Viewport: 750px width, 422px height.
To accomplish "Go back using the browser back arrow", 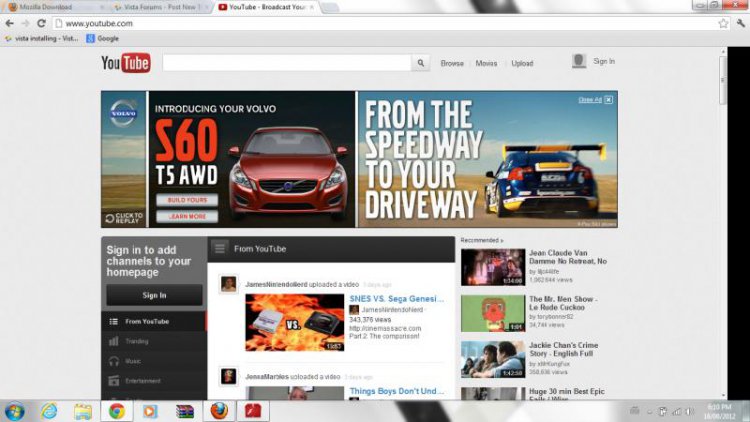I will 9,23.
